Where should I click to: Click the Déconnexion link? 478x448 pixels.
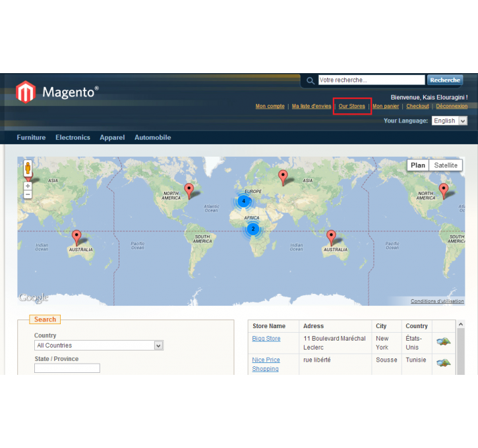452,106
